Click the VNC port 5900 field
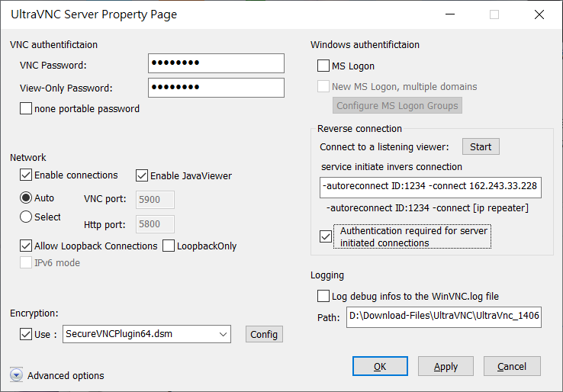This screenshot has width=563, height=392. (x=155, y=200)
